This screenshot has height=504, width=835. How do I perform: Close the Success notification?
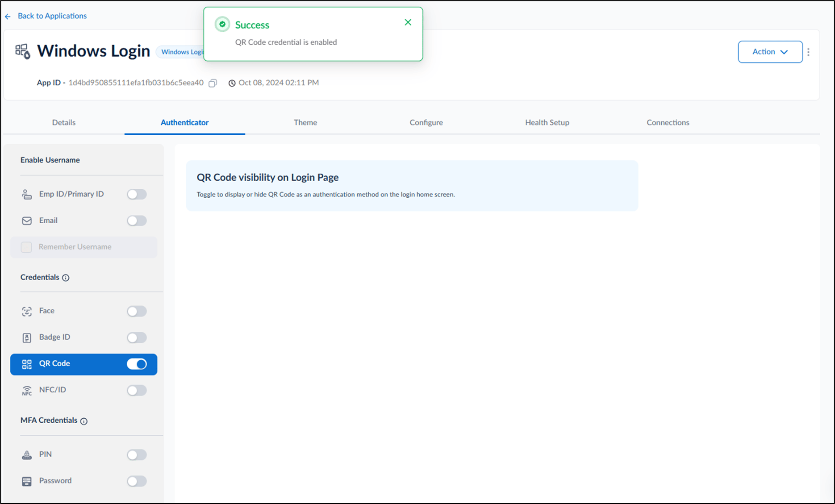[408, 22]
